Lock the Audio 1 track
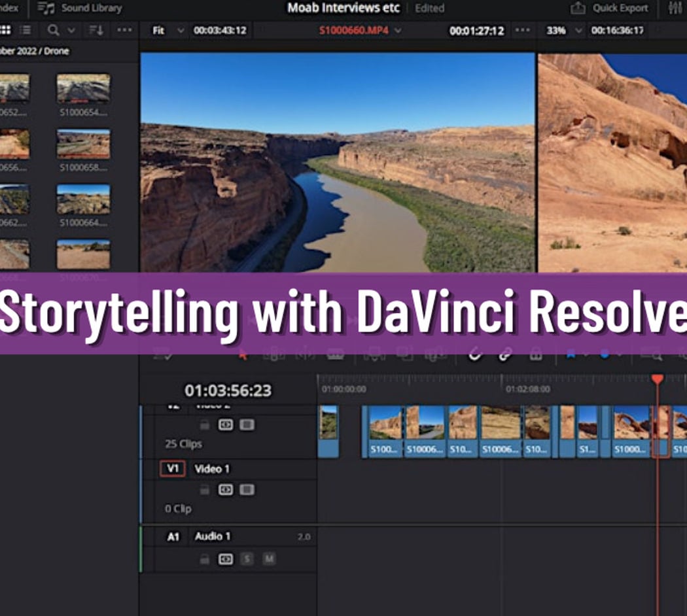This screenshot has width=687, height=616. 205,559
